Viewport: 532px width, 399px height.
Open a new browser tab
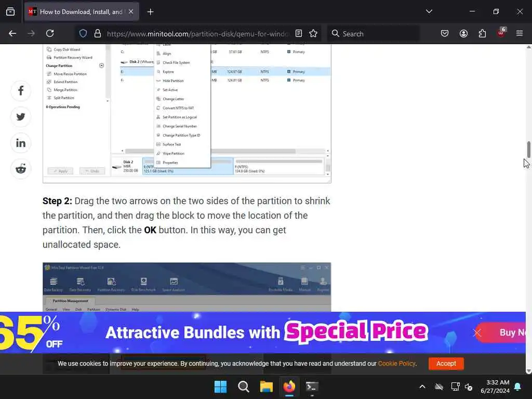tap(150, 12)
